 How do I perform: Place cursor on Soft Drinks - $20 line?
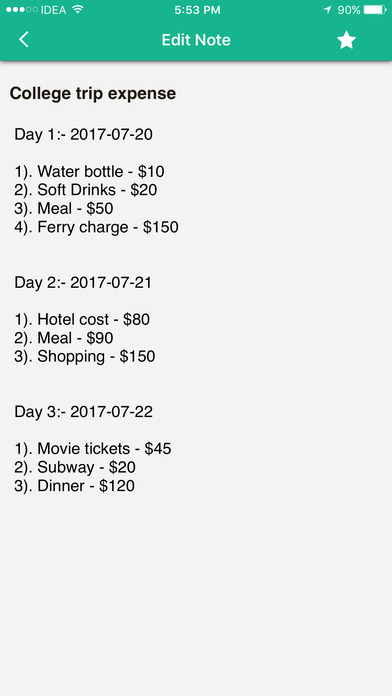[x=86, y=190]
